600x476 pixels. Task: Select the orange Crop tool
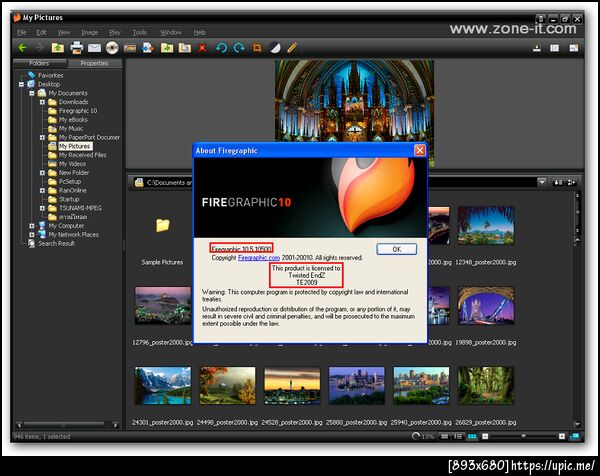click(x=257, y=48)
